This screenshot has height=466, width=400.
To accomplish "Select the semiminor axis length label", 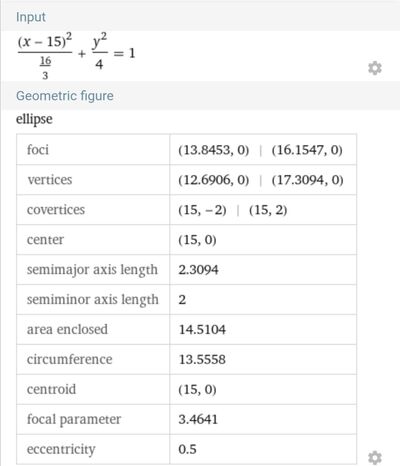I will (92, 300).
